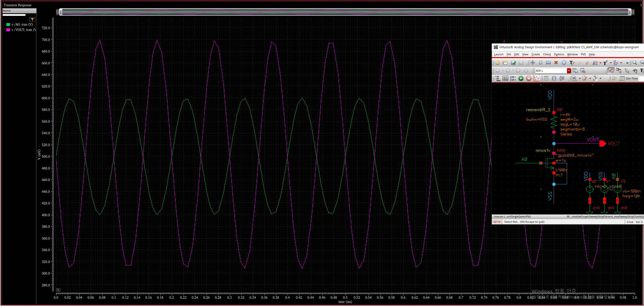Click the right handle of the overview strip
644x306 pixels.
[630, 12]
